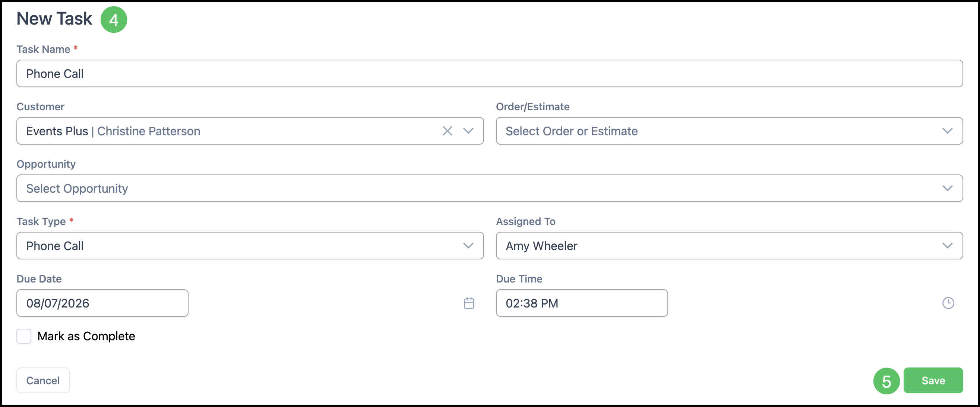Click the green step 5 badge
This screenshot has height=407, width=980.
click(x=886, y=381)
